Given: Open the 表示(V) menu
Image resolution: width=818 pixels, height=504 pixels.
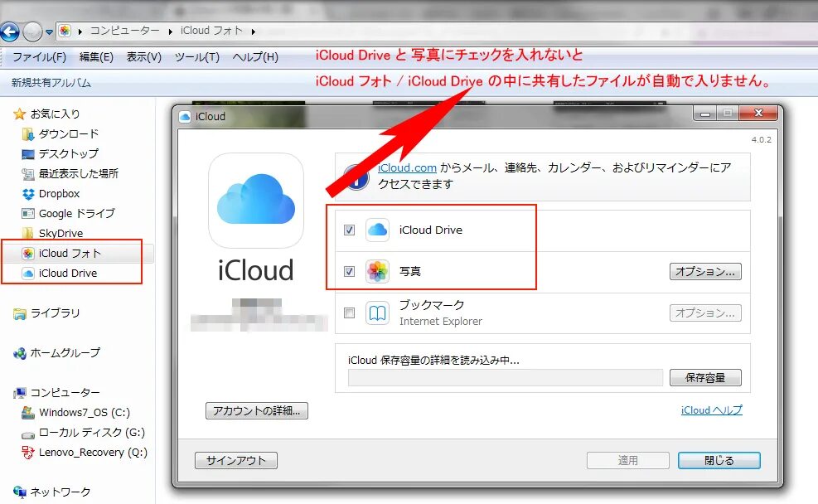Looking at the screenshot, I should (144, 57).
